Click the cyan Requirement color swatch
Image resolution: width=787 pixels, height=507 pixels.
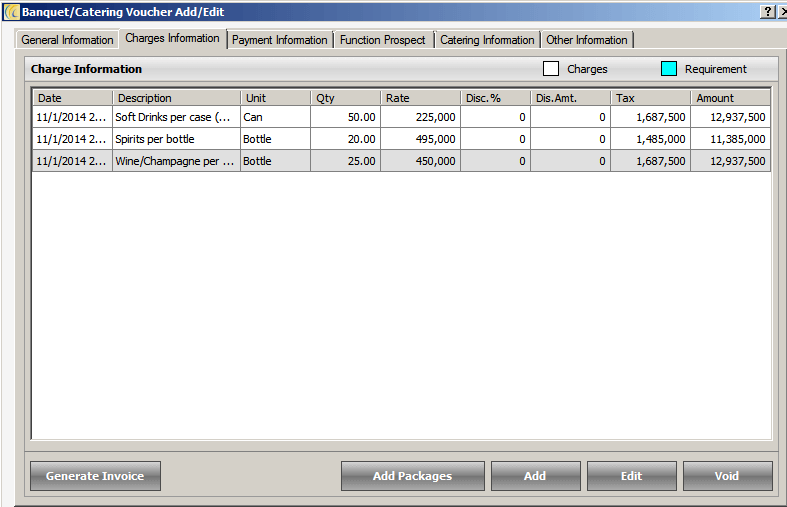[x=669, y=69]
